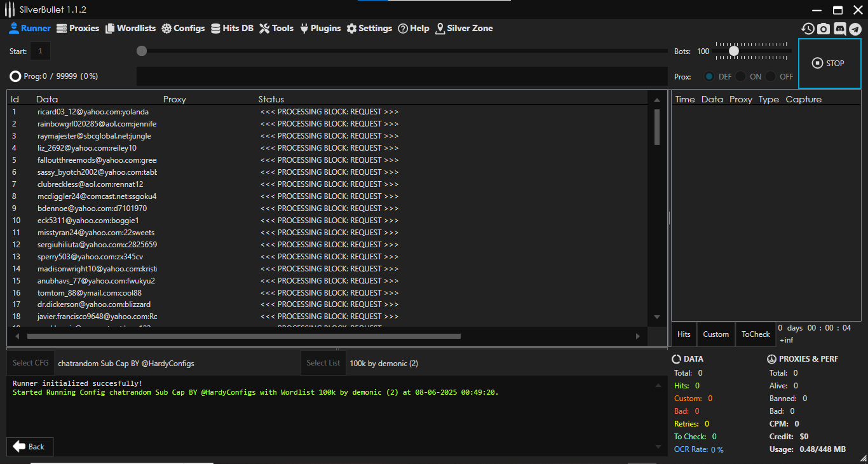
Task: Open the history icon in the top-right toolbar
Action: 808,29
